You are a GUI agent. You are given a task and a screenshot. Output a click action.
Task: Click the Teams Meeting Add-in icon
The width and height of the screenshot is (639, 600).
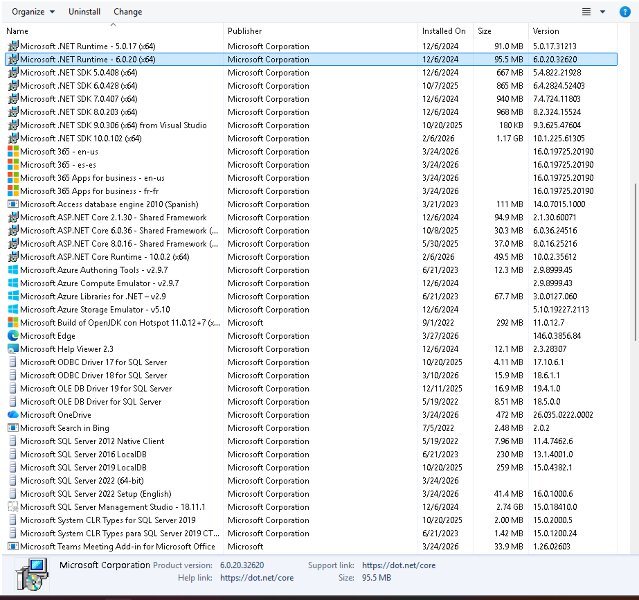point(13,546)
